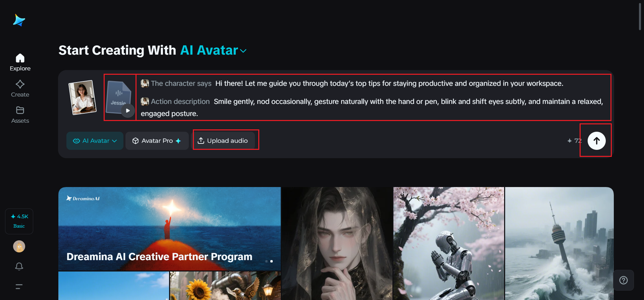The image size is (644, 300).
Task: Open the Create section
Action: tap(20, 89)
